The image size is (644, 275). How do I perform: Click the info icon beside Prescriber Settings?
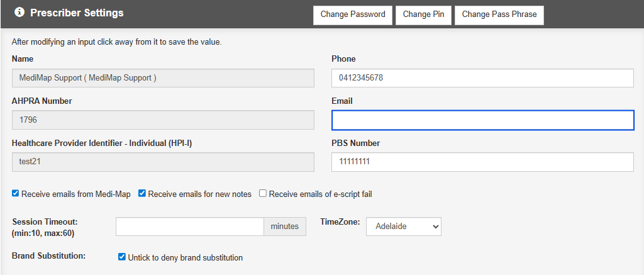(x=19, y=13)
